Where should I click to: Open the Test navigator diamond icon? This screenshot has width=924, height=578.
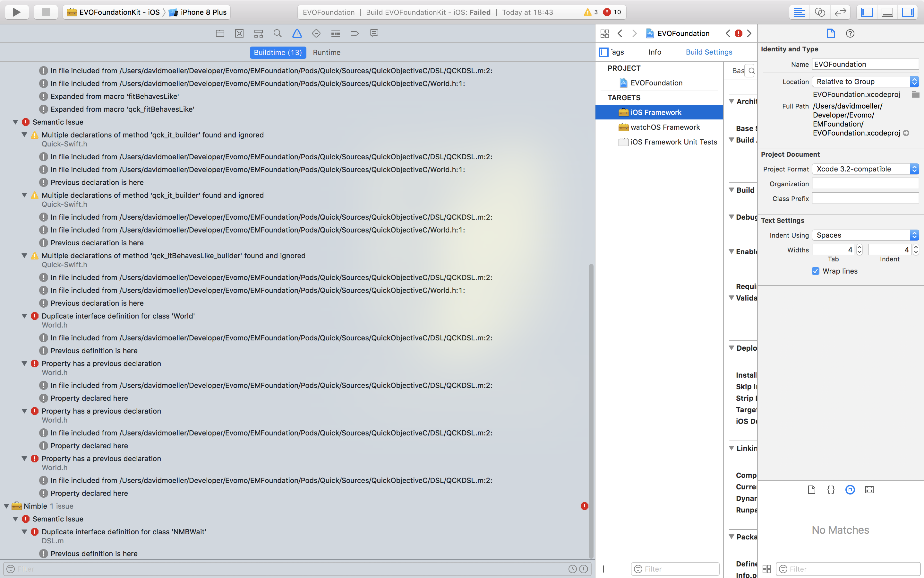click(316, 33)
